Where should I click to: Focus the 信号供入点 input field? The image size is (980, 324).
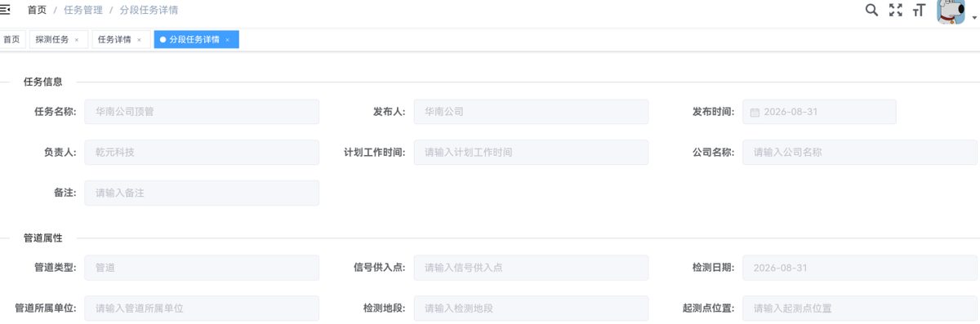coord(531,268)
